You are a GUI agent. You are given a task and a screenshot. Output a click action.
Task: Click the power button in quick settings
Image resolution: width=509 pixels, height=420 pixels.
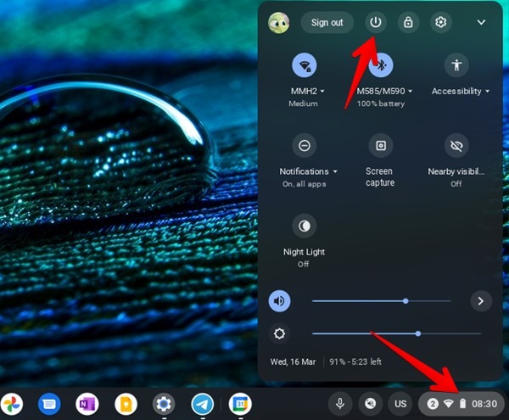pyautogui.click(x=376, y=22)
